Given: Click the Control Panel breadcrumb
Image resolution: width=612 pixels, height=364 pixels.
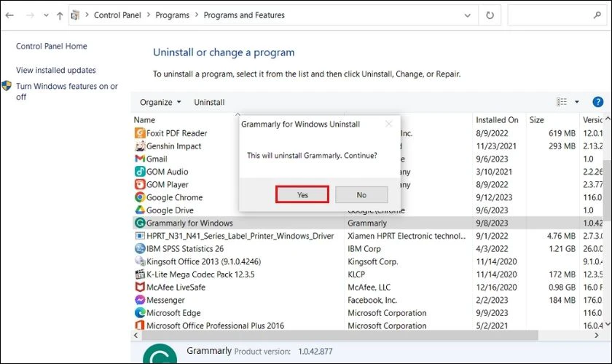Looking at the screenshot, I should pos(117,15).
